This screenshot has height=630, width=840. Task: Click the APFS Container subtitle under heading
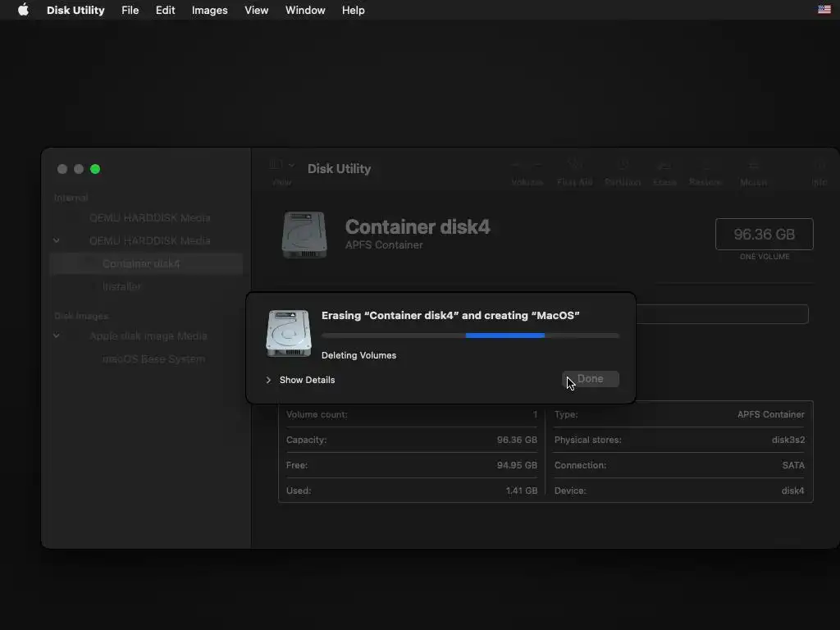384,244
